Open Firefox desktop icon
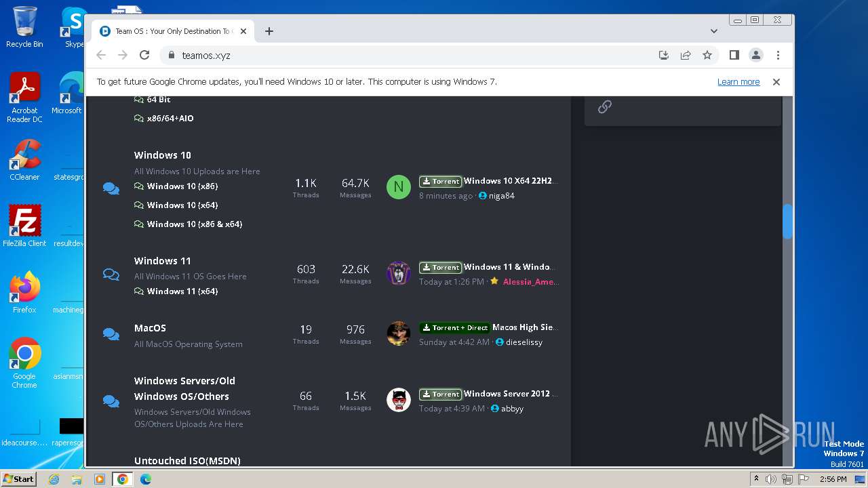The image size is (868, 488). point(24,293)
